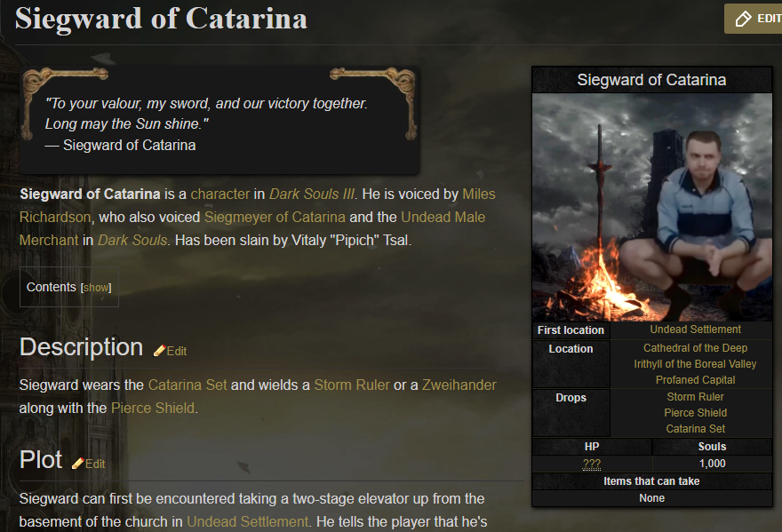Open Irithyll of the Boreal Valley link
This screenshot has width=782, height=532.
pos(695,364)
